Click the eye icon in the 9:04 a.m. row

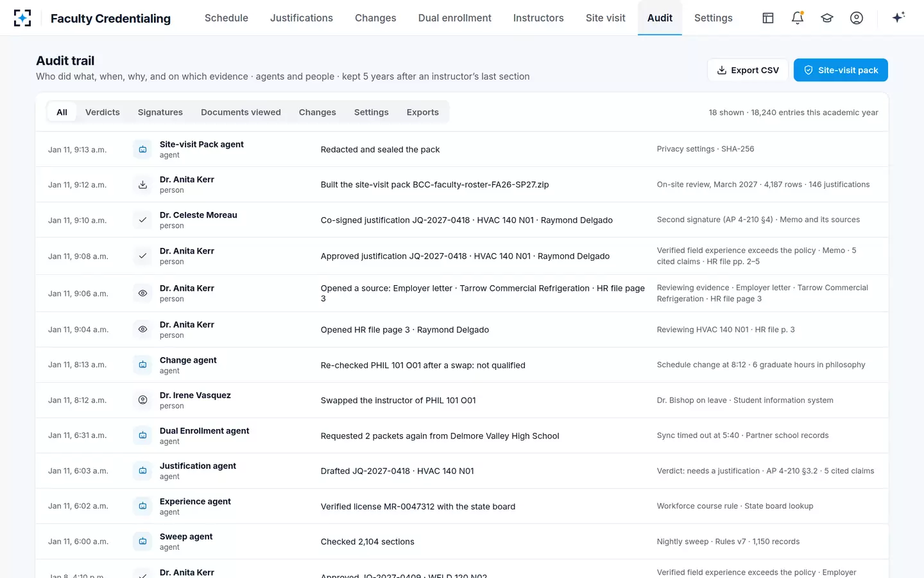[142, 329]
